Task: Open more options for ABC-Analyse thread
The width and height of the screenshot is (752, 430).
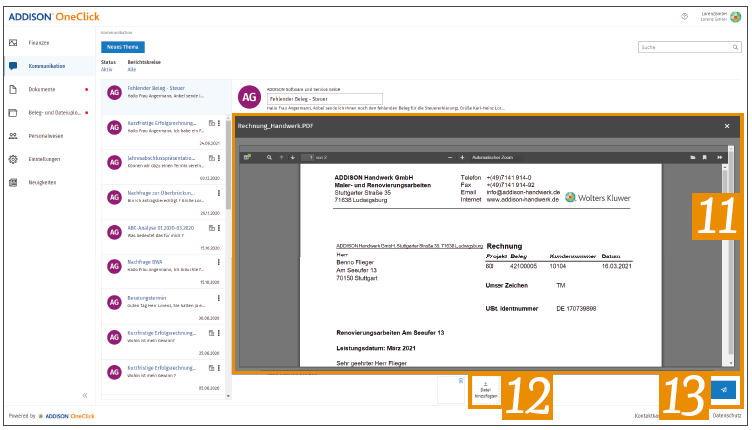Action: (x=219, y=228)
